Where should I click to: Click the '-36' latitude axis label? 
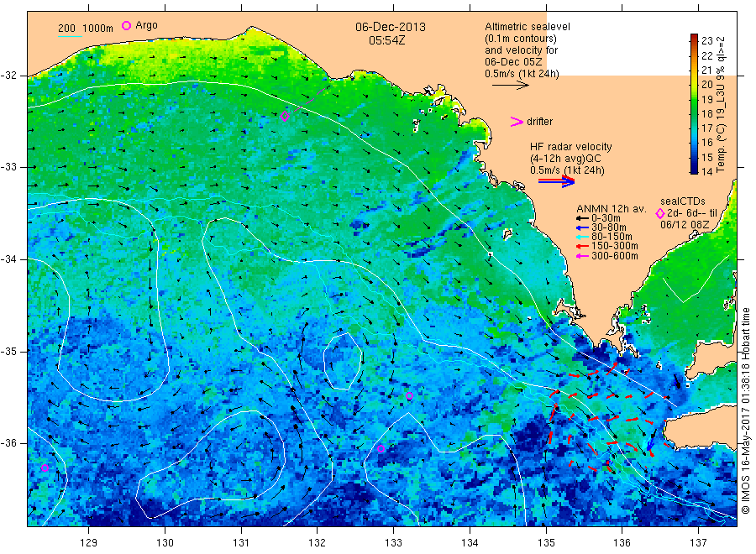(8, 442)
